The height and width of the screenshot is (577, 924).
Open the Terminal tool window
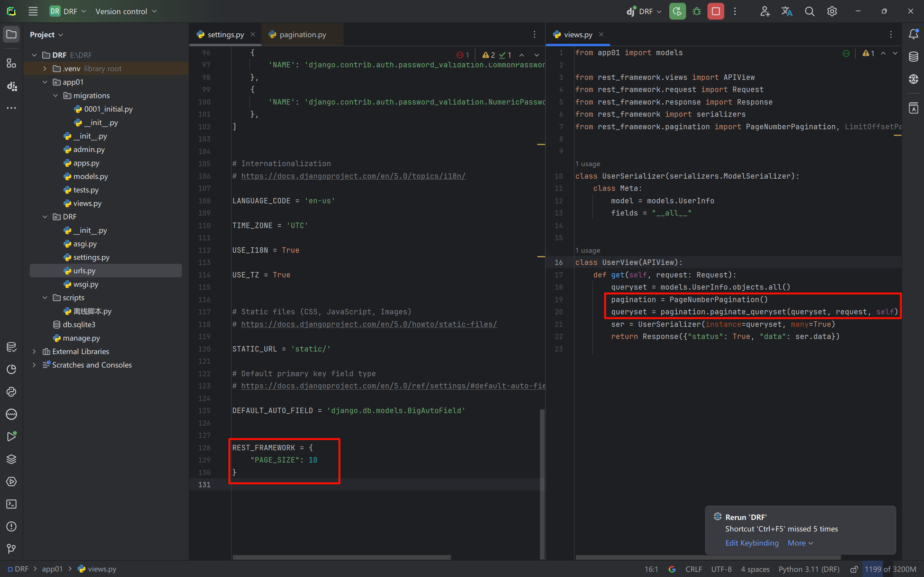pyautogui.click(x=12, y=504)
